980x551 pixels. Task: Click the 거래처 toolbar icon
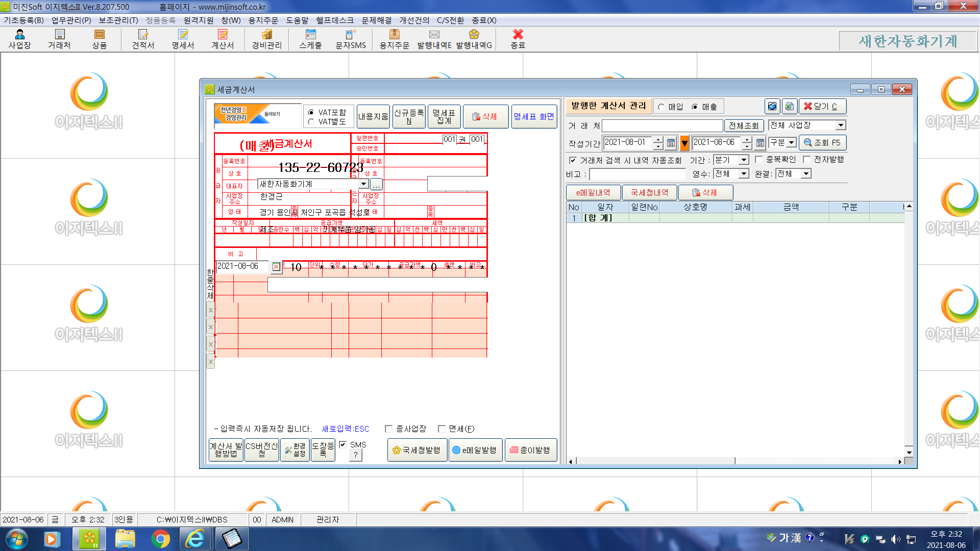click(59, 39)
